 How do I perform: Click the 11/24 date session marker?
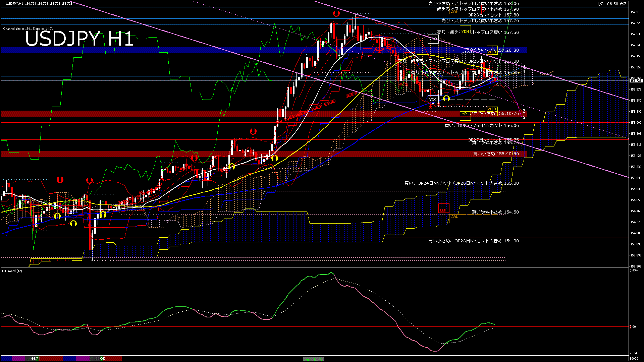36,359
